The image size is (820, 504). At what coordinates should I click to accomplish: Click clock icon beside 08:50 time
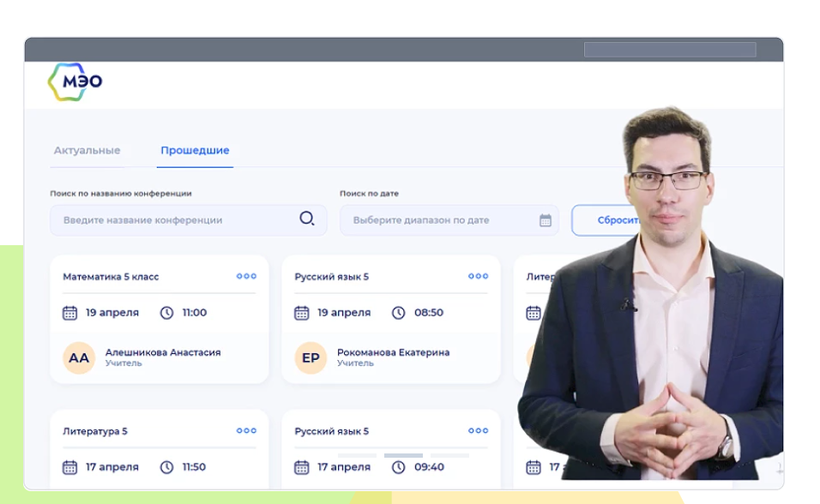[399, 313]
